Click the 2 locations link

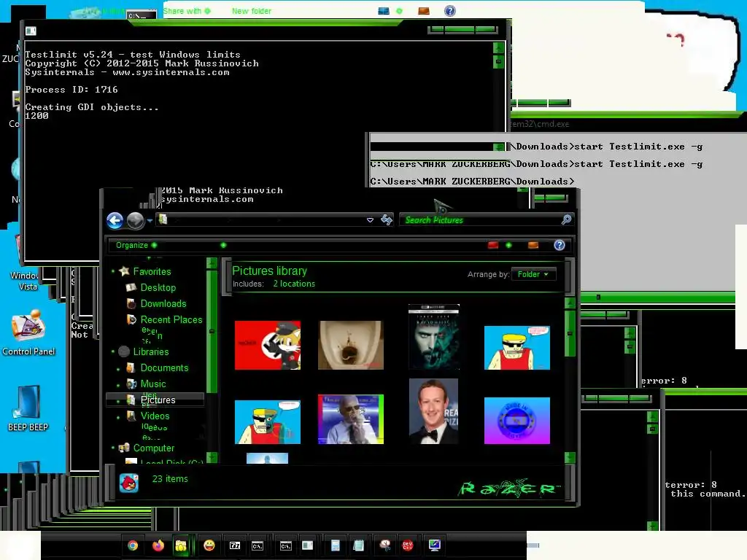click(294, 284)
